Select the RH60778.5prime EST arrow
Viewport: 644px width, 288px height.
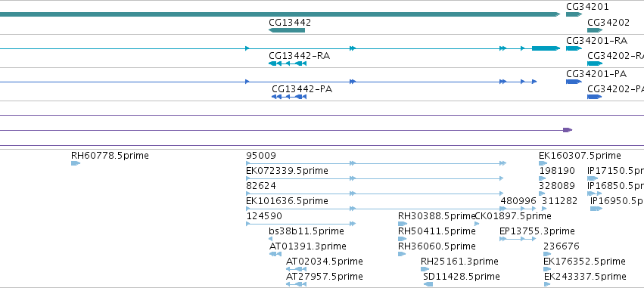point(76,163)
